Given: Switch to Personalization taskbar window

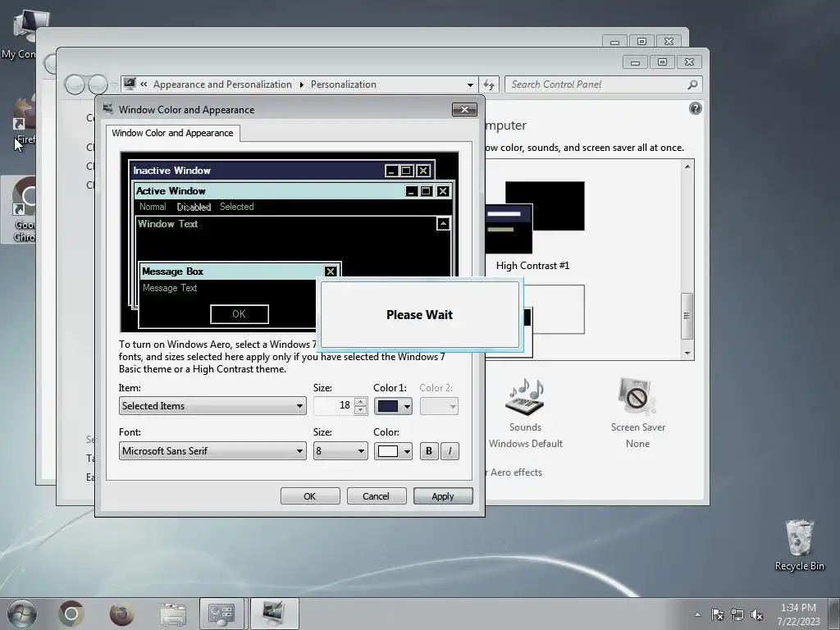Looking at the screenshot, I should (x=273, y=614).
